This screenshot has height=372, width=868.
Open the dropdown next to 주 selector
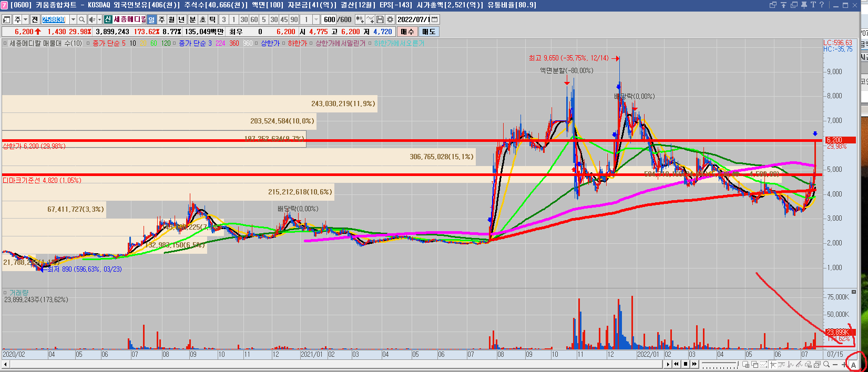(x=25, y=19)
